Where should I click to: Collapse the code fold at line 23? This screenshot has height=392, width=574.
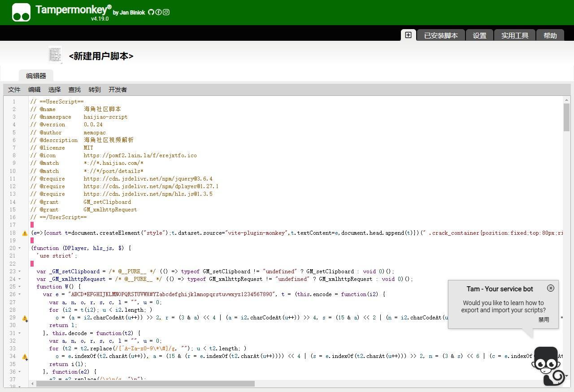[x=20, y=271]
